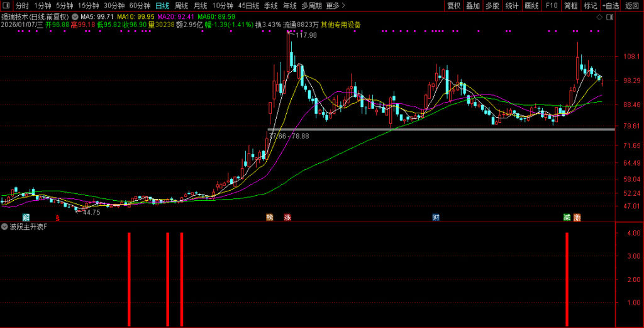This screenshot has height=328, width=644.
Task: Switch to the 周线 weekly tab
Action: point(182,6)
